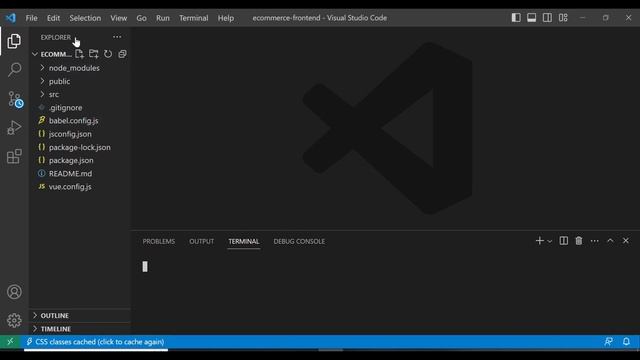Switch to the PROBLEMS tab

point(159,241)
